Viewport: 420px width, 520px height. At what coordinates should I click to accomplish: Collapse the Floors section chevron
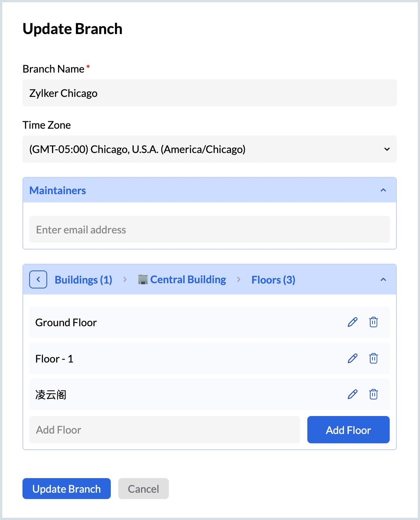point(383,279)
